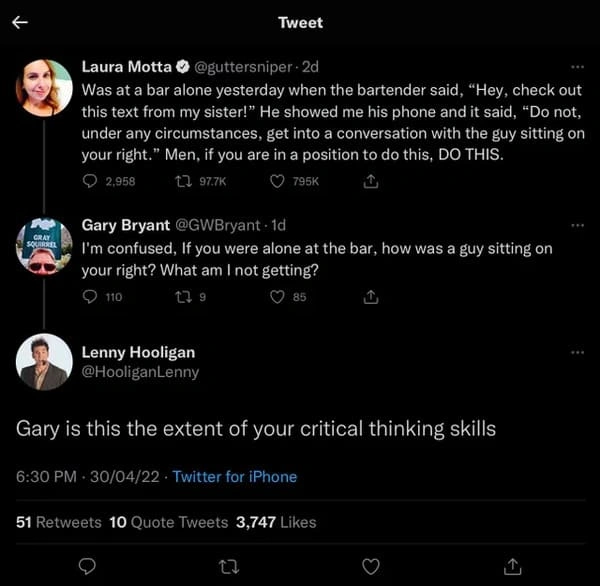The width and height of the screenshot is (600, 586).
Task: Reply to Gary Bryant's tweet
Action: [90, 296]
